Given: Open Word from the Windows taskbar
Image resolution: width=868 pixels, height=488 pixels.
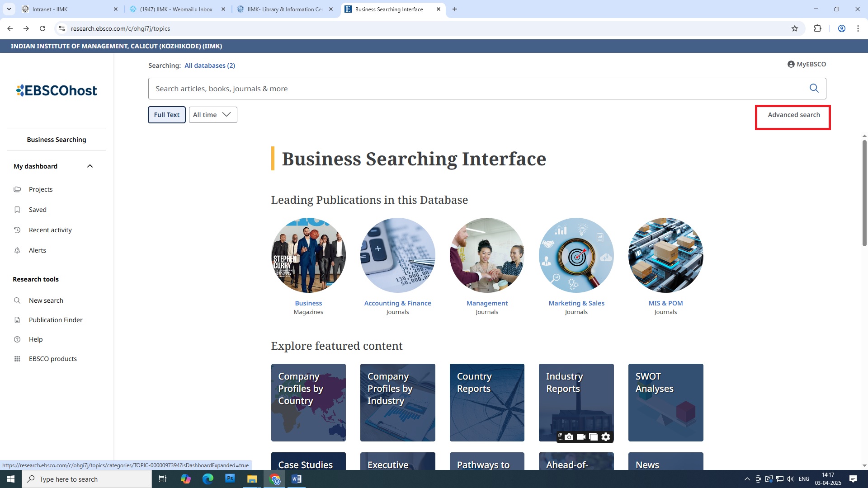Looking at the screenshot, I should [x=297, y=479].
